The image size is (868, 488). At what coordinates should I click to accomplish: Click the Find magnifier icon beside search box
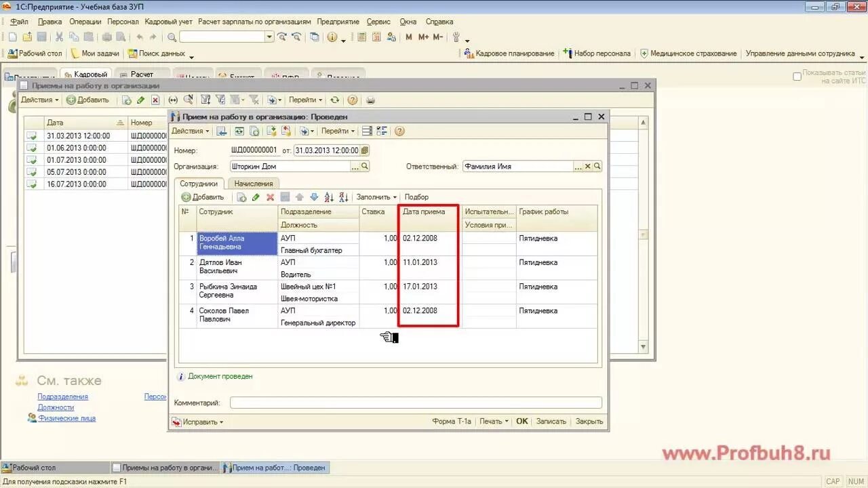172,37
